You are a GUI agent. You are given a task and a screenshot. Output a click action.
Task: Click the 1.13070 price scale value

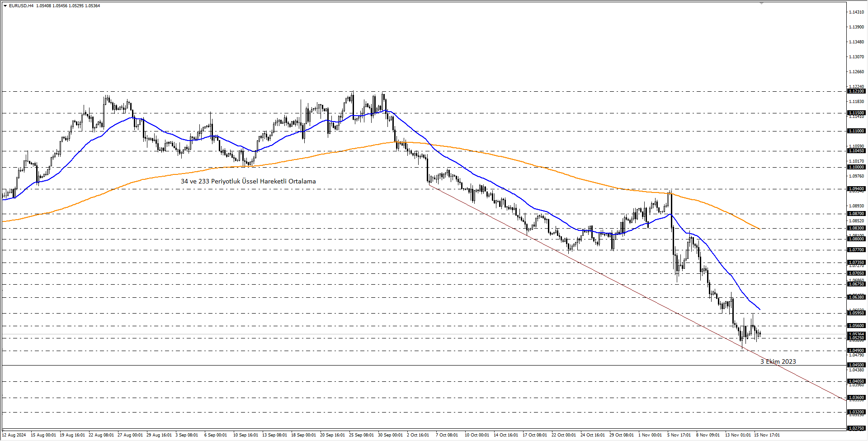click(x=856, y=57)
